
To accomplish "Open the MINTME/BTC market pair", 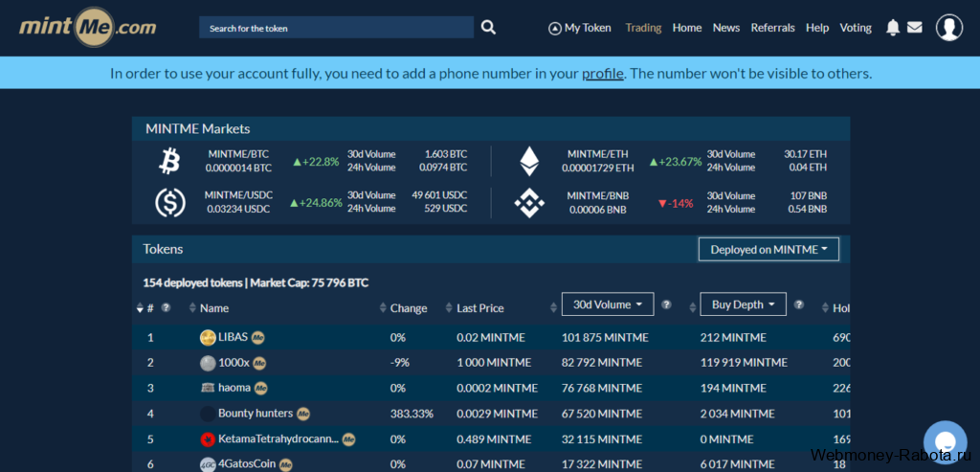I will 240,154.
